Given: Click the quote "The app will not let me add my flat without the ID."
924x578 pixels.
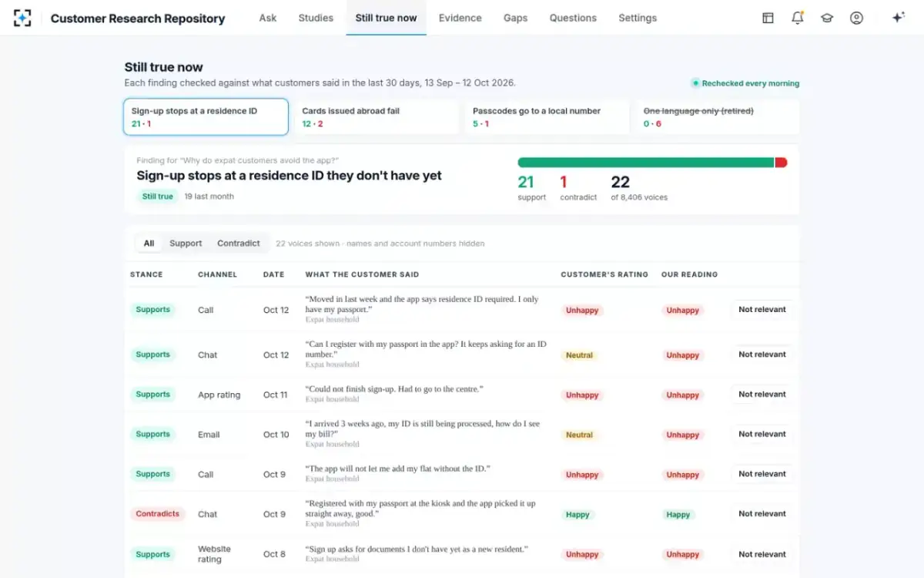Looking at the screenshot, I should [397, 469].
